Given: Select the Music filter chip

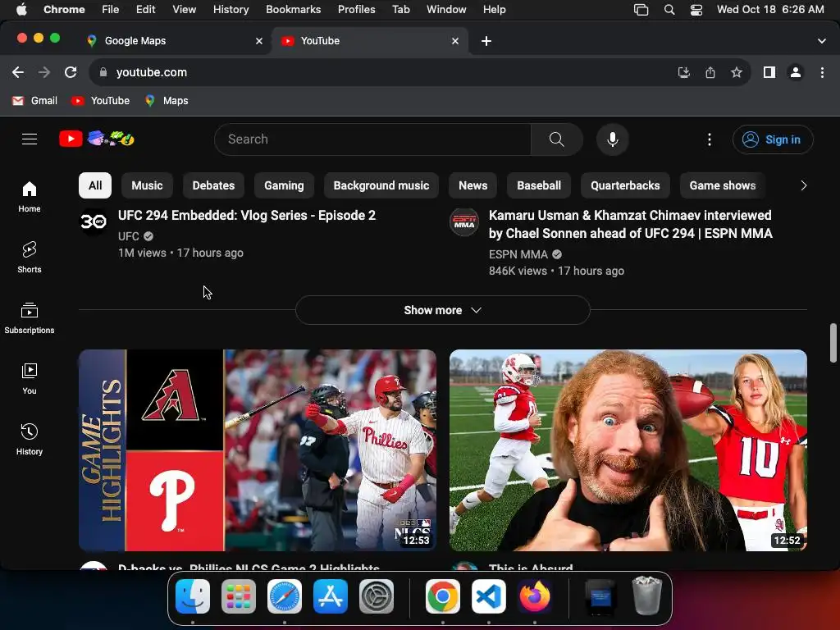Looking at the screenshot, I should (x=147, y=185).
